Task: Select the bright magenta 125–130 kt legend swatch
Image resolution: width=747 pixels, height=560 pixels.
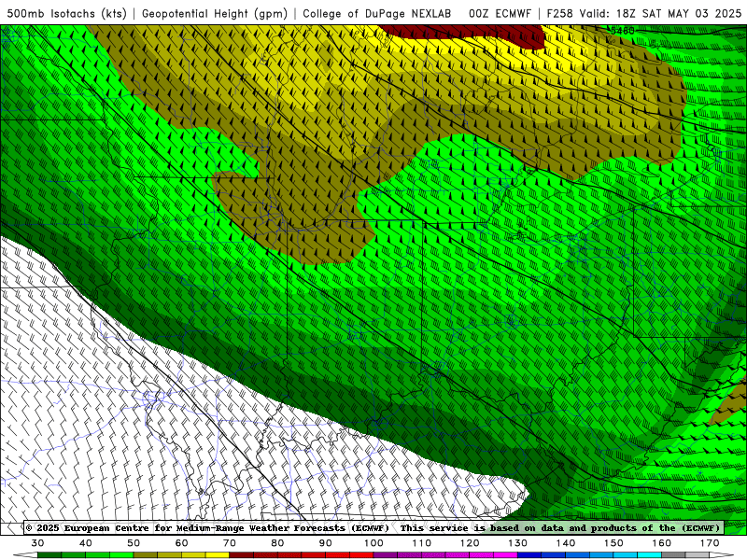Action: pyautogui.click(x=506, y=555)
